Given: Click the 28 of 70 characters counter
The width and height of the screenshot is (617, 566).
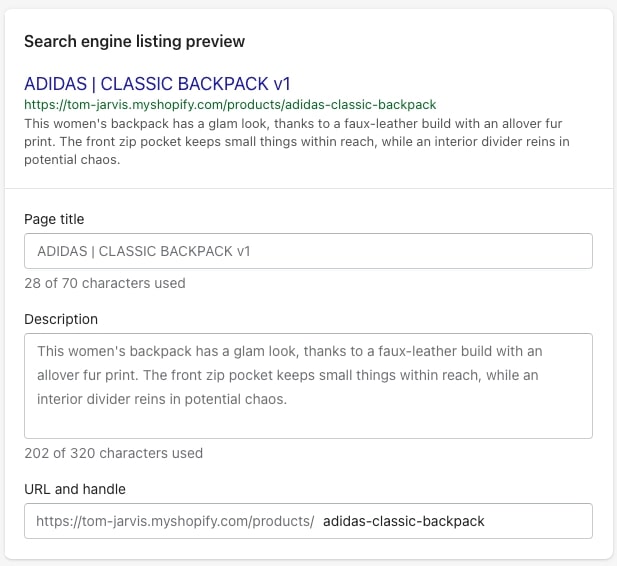Looking at the screenshot, I should tap(104, 283).
